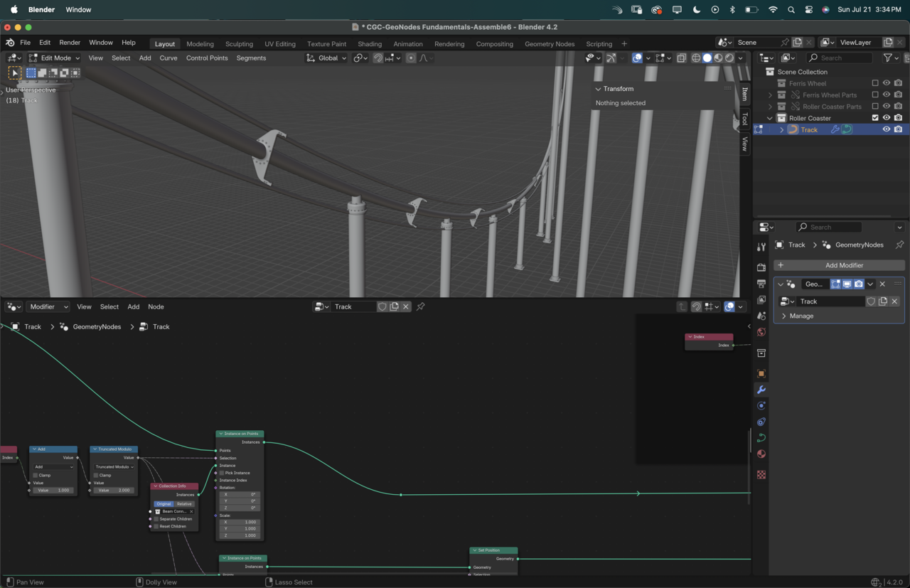This screenshot has height=588, width=910.
Task: Click the Texture properties checkerboard icon
Action: click(761, 474)
